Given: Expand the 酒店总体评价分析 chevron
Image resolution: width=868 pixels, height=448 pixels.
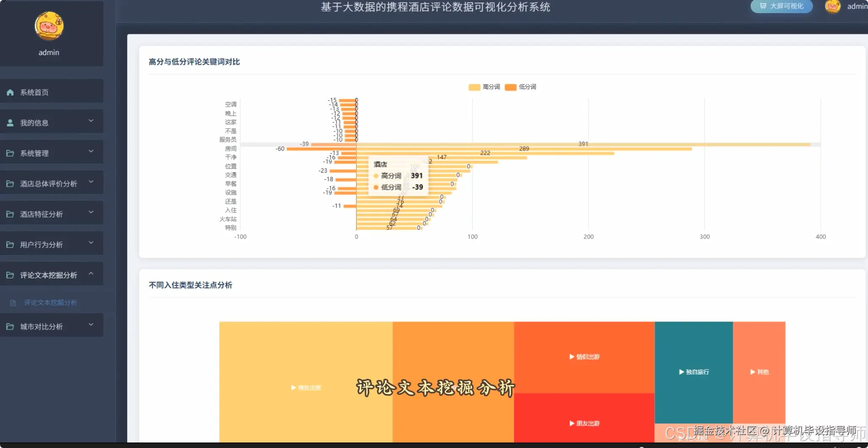Looking at the screenshot, I should [x=91, y=182].
